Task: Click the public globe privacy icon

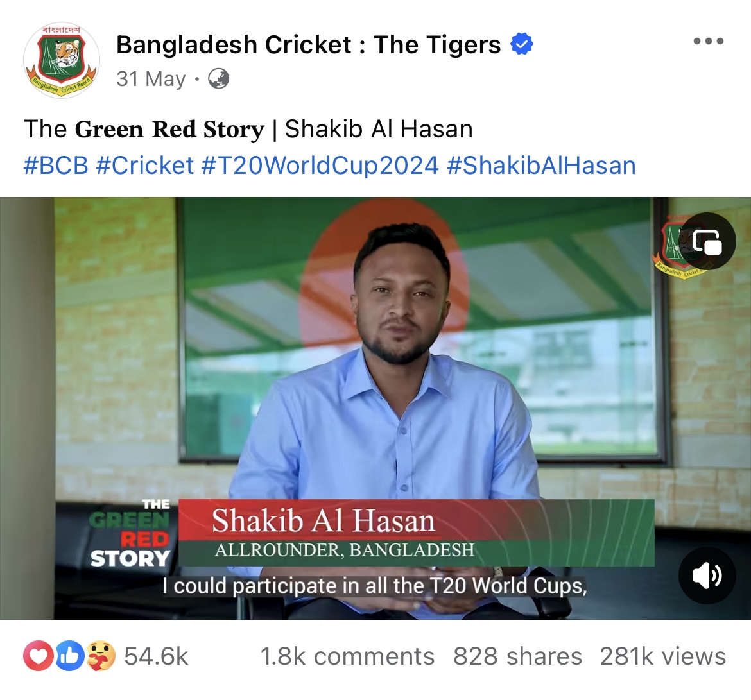Action: point(218,79)
